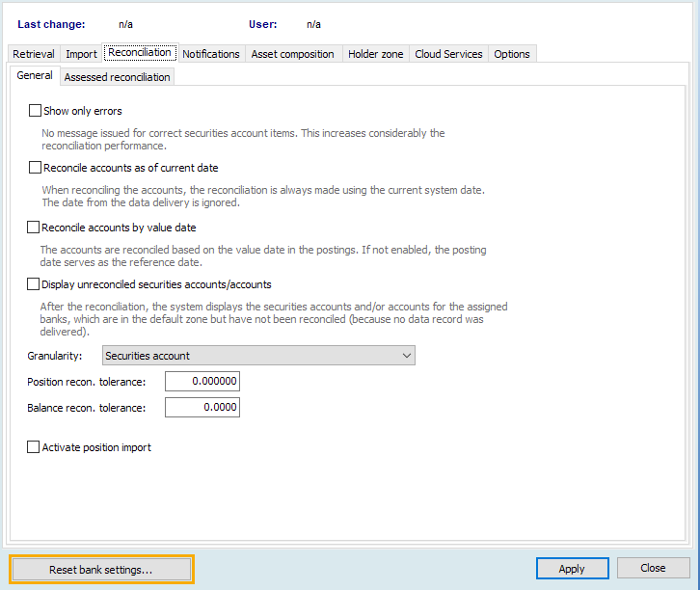Open the Import tab
The image size is (700, 590).
pyautogui.click(x=81, y=54)
